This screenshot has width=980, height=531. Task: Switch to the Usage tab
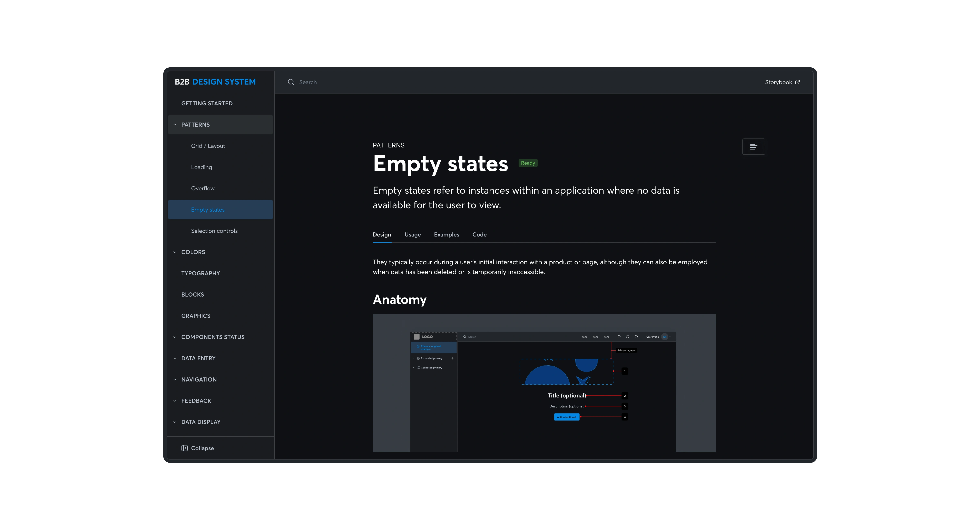(x=412, y=234)
